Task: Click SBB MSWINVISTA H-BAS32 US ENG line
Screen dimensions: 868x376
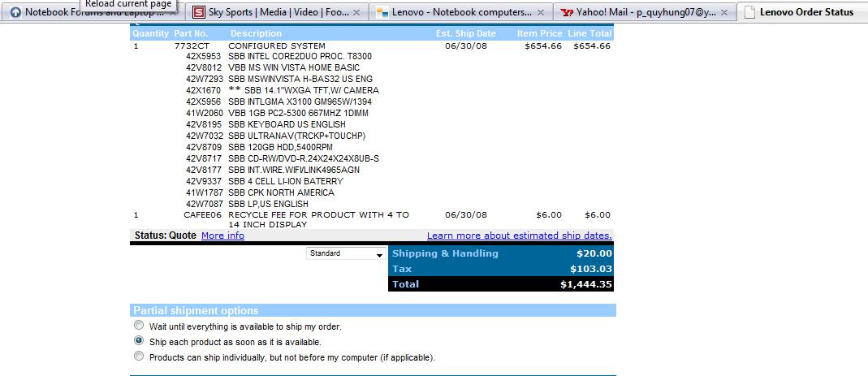Action: pos(300,80)
